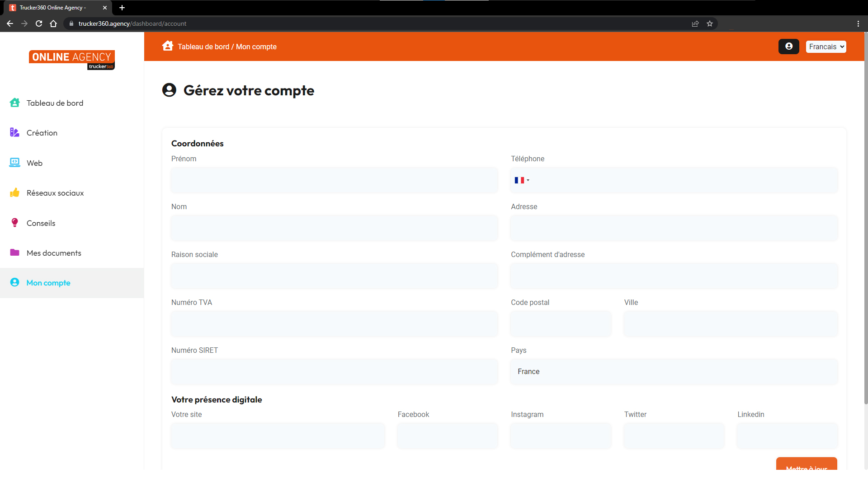Focus the Numéro TVA input field
The width and height of the screenshot is (868, 482).
tap(335, 324)
